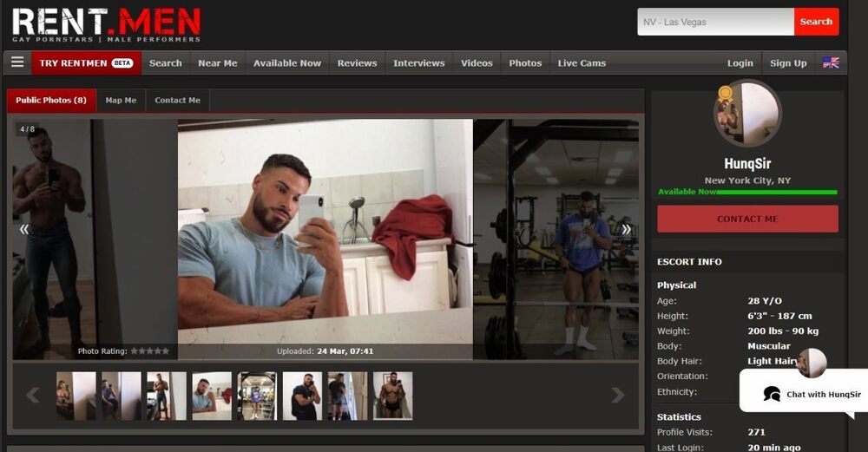Click the red CONTACT ME button
This screenshot has width=868, height=452.
pyautogui.click(x=747, y=219)
